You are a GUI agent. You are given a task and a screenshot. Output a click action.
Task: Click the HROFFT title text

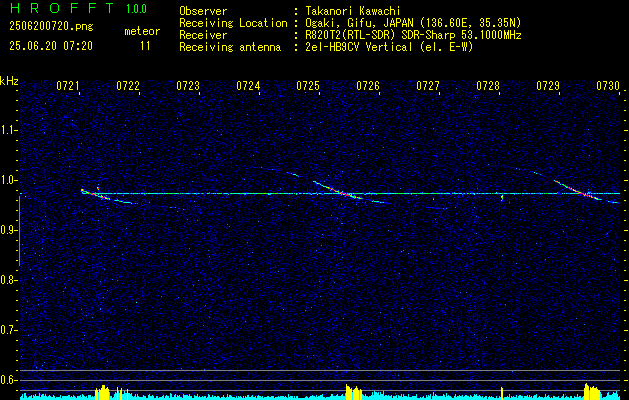[x=61, y=8]
